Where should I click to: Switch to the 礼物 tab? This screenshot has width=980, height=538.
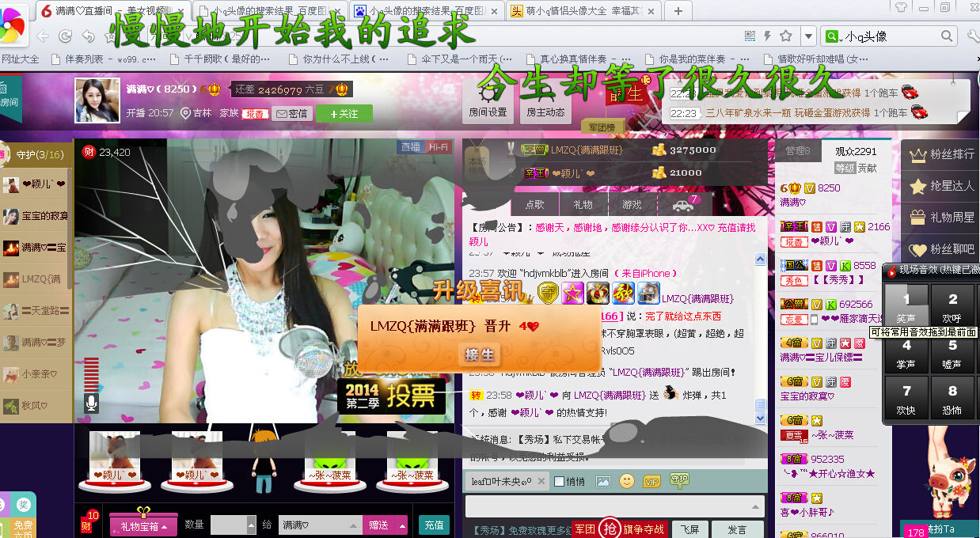pyautogui.click(x=583, y=205)
